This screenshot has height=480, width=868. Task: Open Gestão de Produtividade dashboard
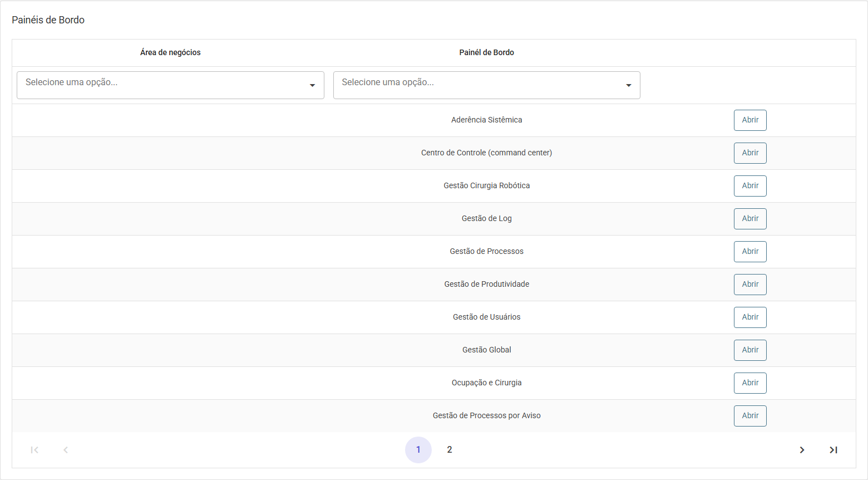(750, 285)
